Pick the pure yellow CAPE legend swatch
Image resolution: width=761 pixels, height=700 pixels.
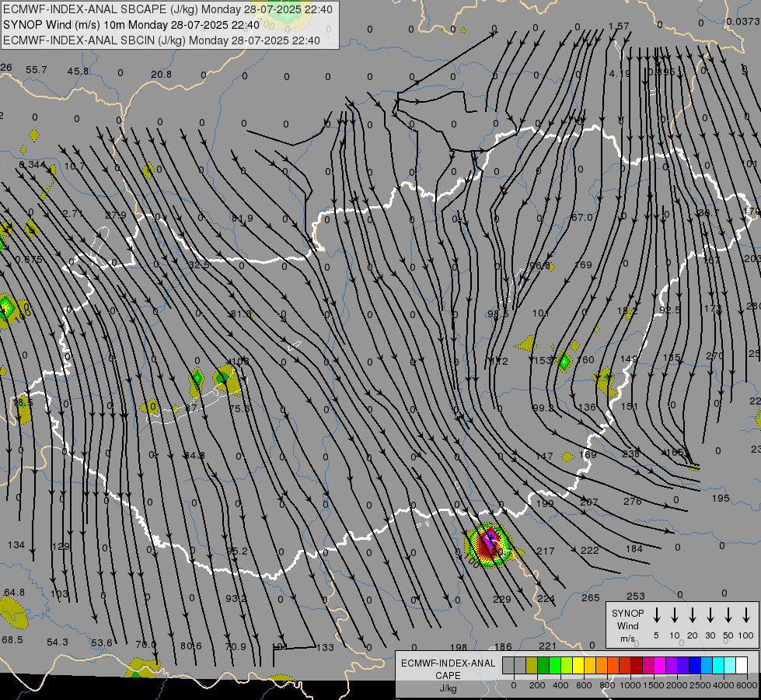578,666
